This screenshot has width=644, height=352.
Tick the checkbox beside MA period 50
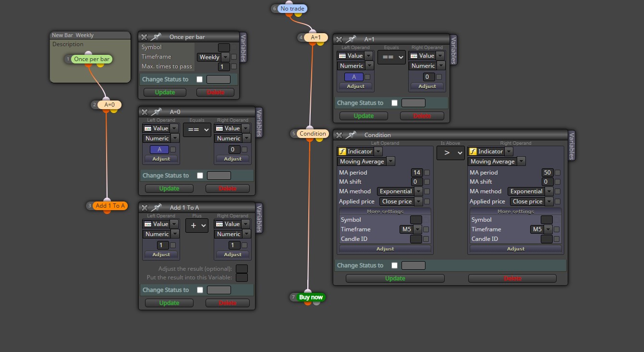click(557, 173)
